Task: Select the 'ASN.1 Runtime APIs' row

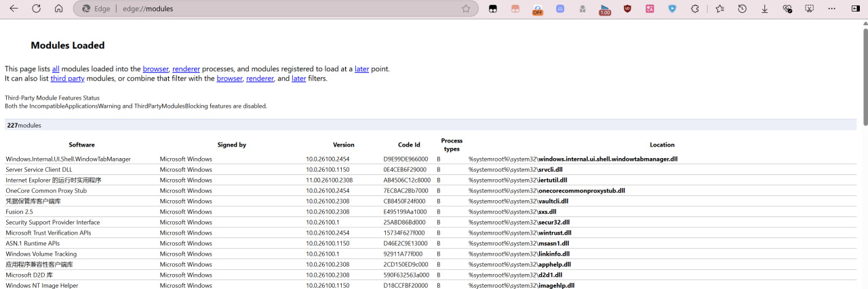Action: tap(431, 244)
